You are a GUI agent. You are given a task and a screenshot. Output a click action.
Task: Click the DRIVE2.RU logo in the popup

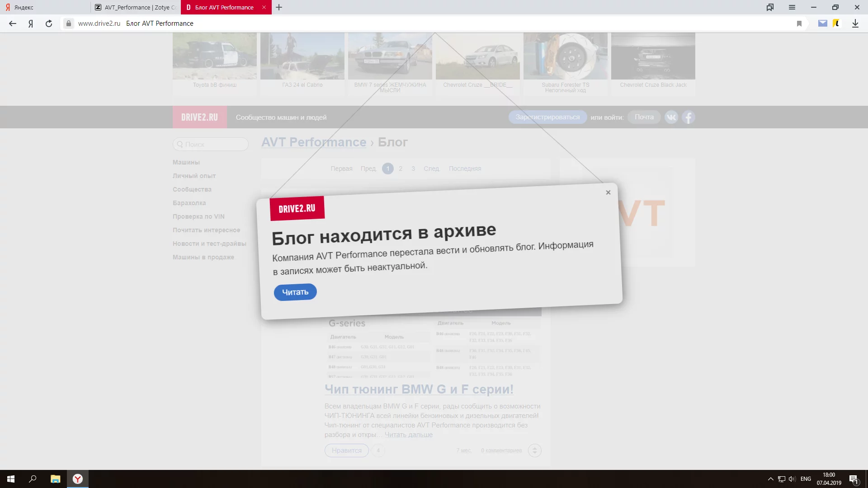[297, 209]
